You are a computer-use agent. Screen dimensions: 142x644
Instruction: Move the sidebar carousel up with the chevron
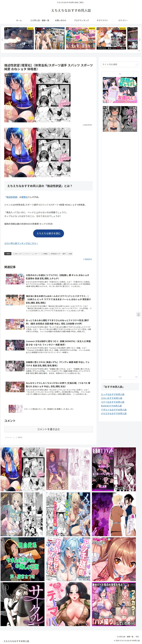(x=120, y=74)
